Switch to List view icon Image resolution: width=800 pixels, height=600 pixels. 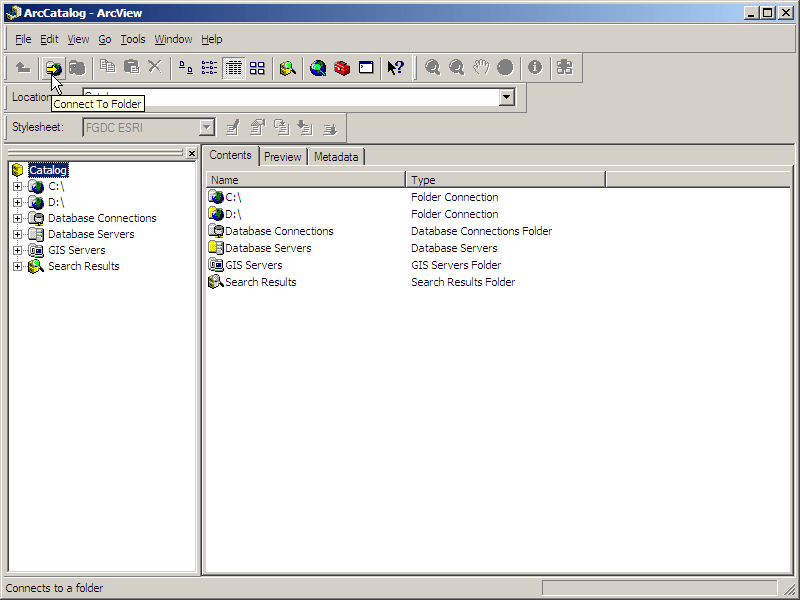(x=209, y=67)
